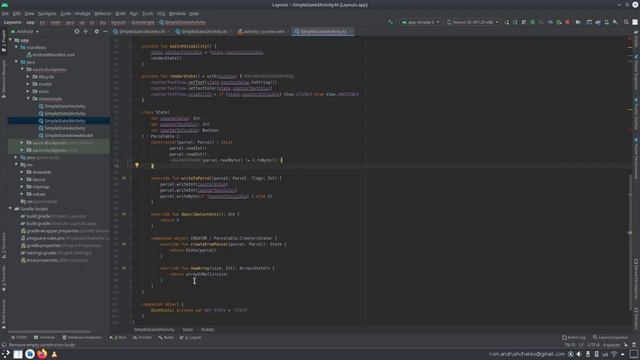Collapse the app module node
Screen dimensions: 640x360
pos(11,40)
